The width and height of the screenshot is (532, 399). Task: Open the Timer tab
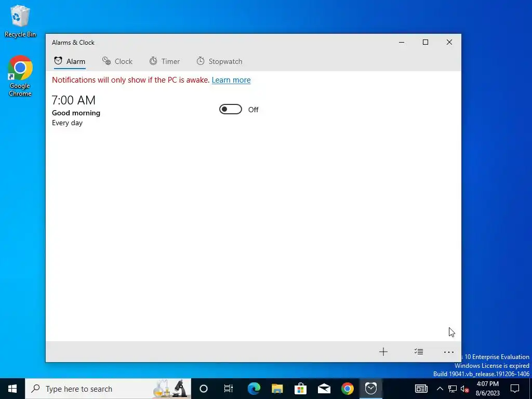click(165, 61)
